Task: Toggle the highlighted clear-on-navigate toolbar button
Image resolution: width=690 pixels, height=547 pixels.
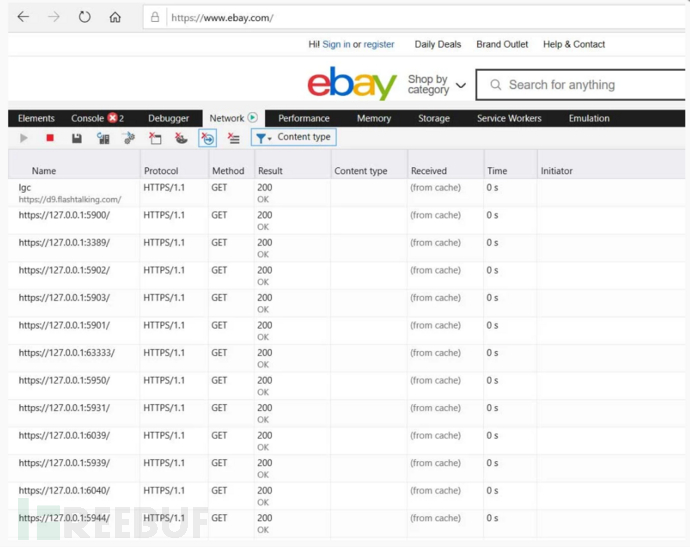Action: coord(207,138)
